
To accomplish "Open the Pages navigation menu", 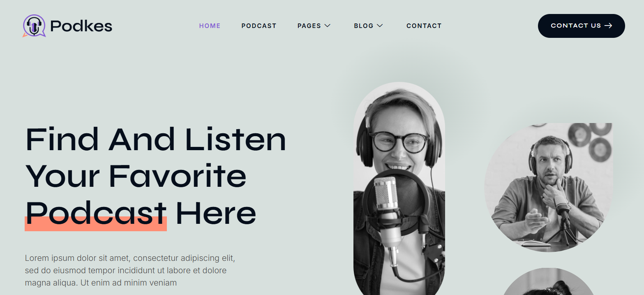I will click(x=314, y=26).
